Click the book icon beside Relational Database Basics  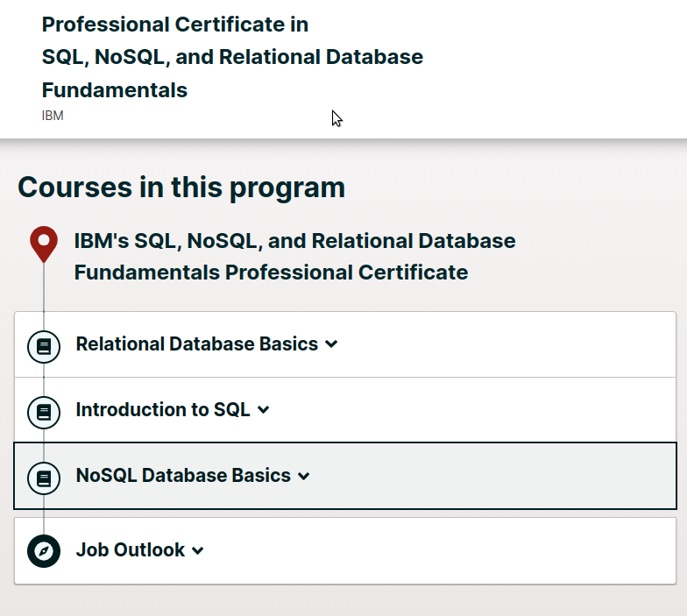coord(44,346)
